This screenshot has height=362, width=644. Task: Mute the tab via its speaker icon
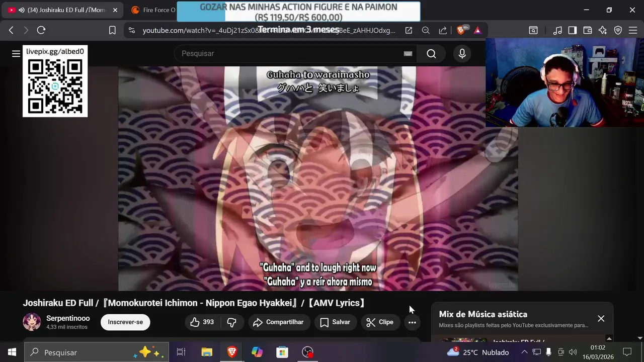(x=22, y=10)
